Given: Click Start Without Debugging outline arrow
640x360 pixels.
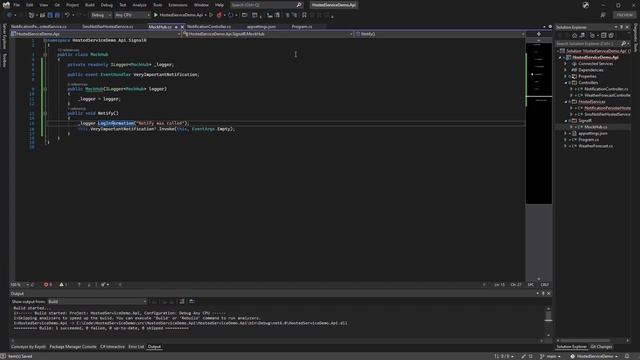Looking at the screenshot, I should tap(211, 15).
